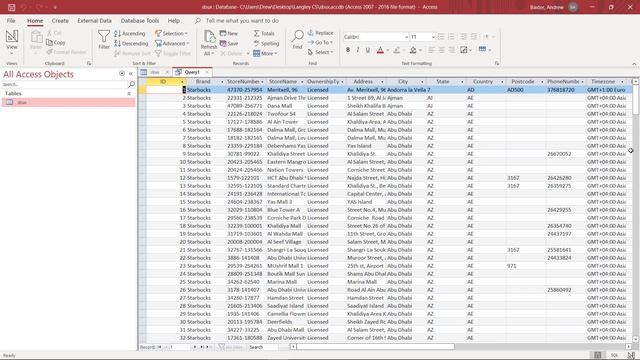
Task: Click the Tell me what you want box
Action: pos(242,20)
